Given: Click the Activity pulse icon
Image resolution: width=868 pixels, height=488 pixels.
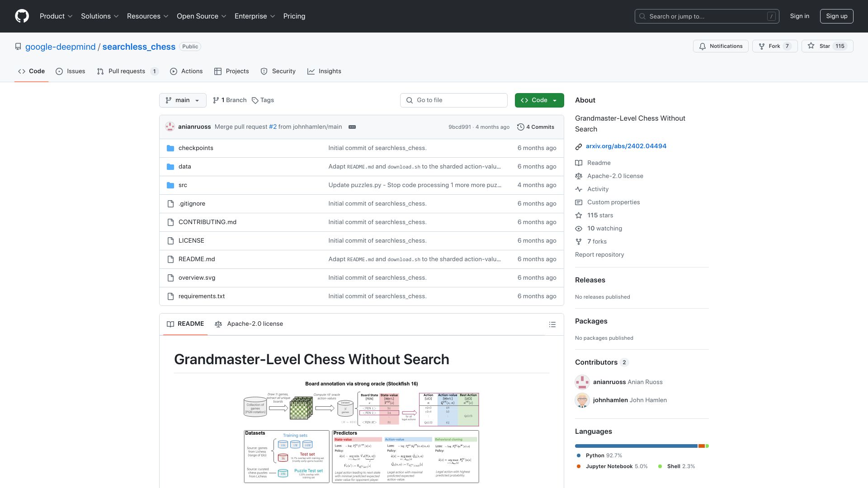Looking at the screenshot, I should pyautogui.click(x=579, y=189).
